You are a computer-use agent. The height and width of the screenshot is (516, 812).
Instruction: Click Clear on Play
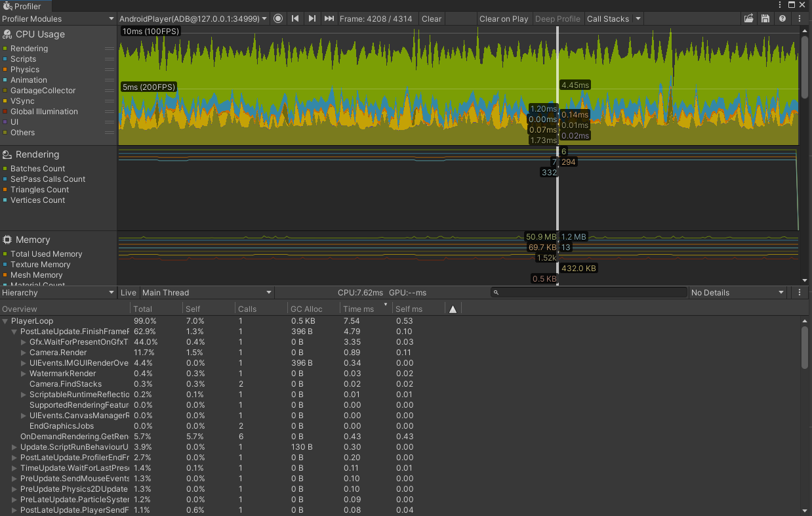point(504,18)
